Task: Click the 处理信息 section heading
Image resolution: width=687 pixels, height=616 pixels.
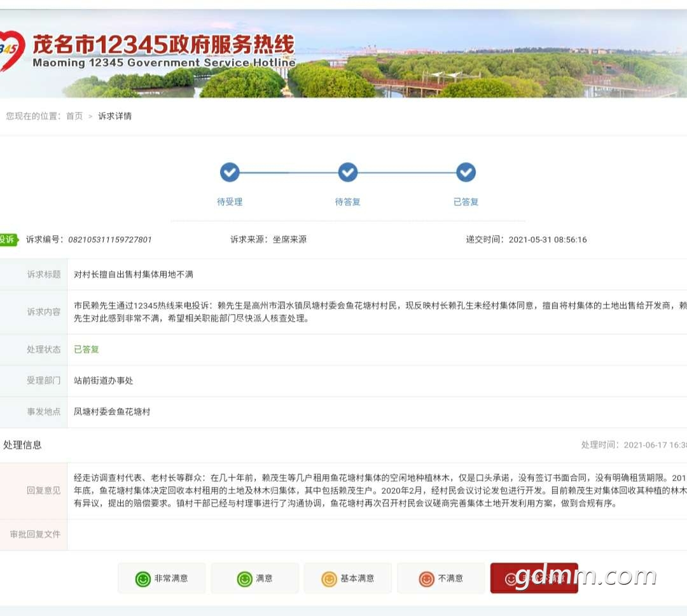Action: click(22, 445)
